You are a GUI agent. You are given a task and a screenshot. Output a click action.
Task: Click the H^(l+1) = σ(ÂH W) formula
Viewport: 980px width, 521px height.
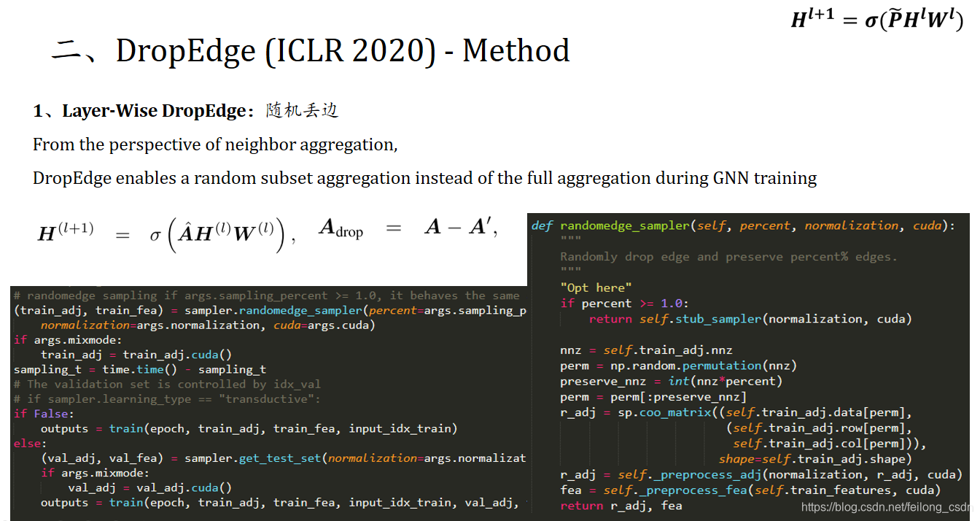coord(166,234)
